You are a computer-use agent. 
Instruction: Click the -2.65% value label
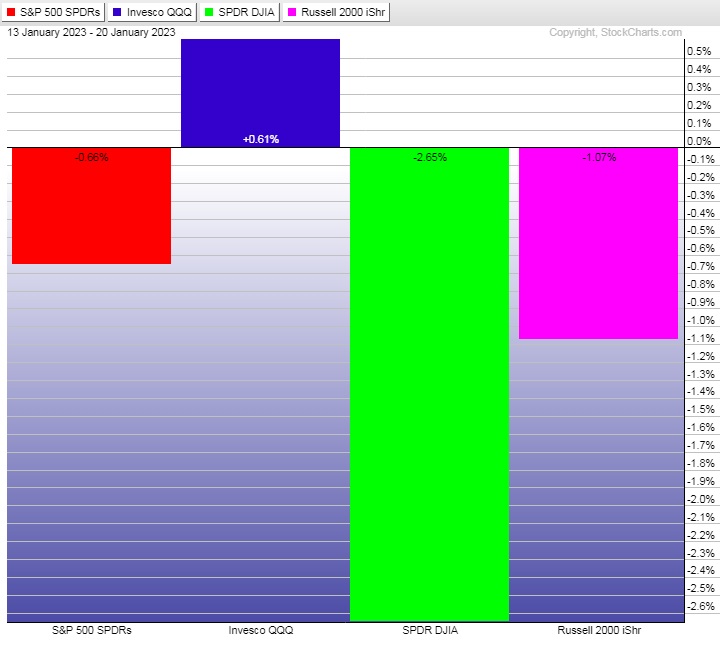(430, 157)
